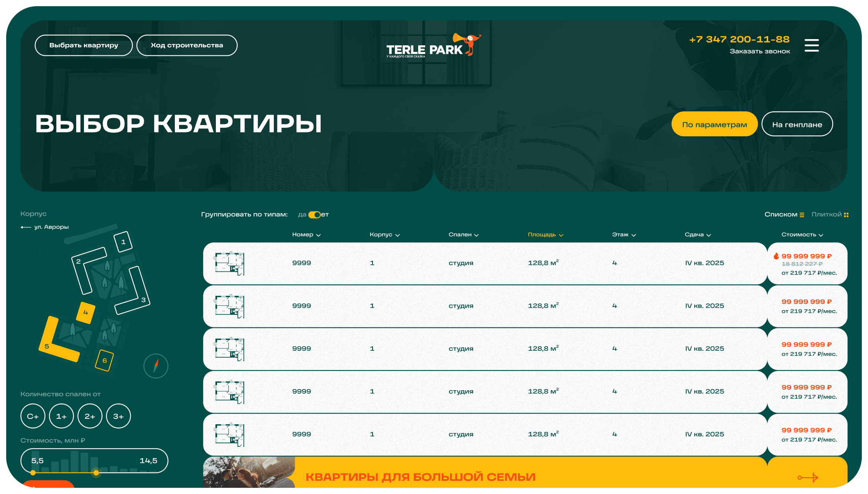Open the first apartment's floor plan thumbnail

tap(230, 263)
